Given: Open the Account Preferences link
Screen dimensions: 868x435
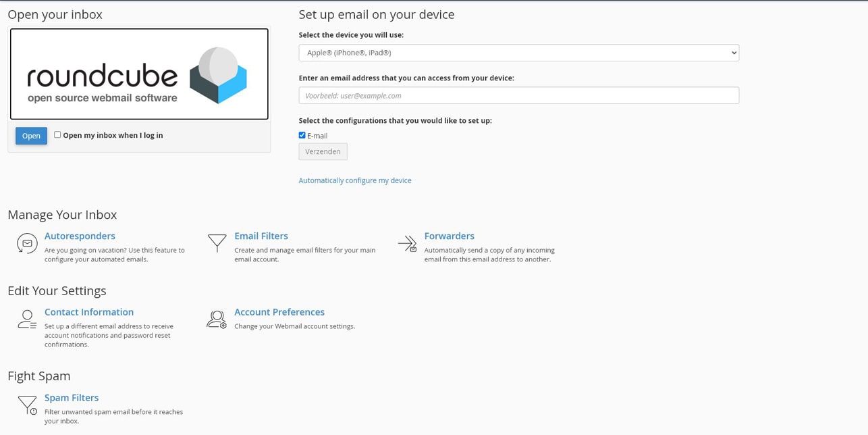Looking at the screenshot, I should [279, 312].
